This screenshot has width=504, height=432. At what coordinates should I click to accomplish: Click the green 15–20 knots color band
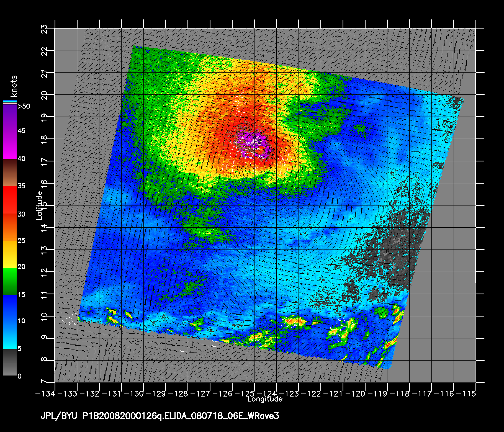pos(10,281)
